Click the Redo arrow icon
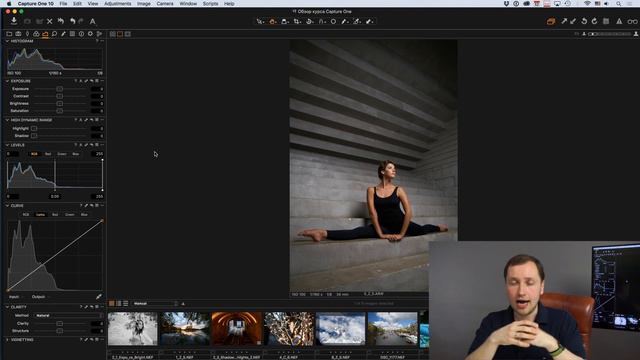 [81, 21]
